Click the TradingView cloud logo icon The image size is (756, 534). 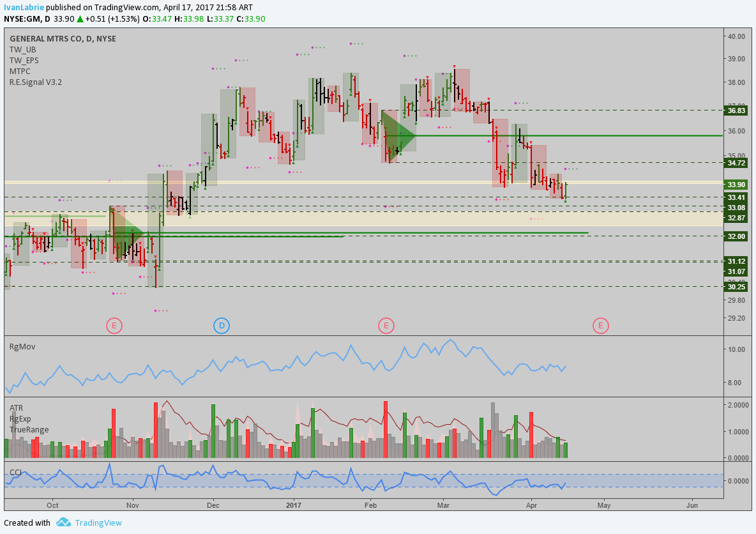64,523
